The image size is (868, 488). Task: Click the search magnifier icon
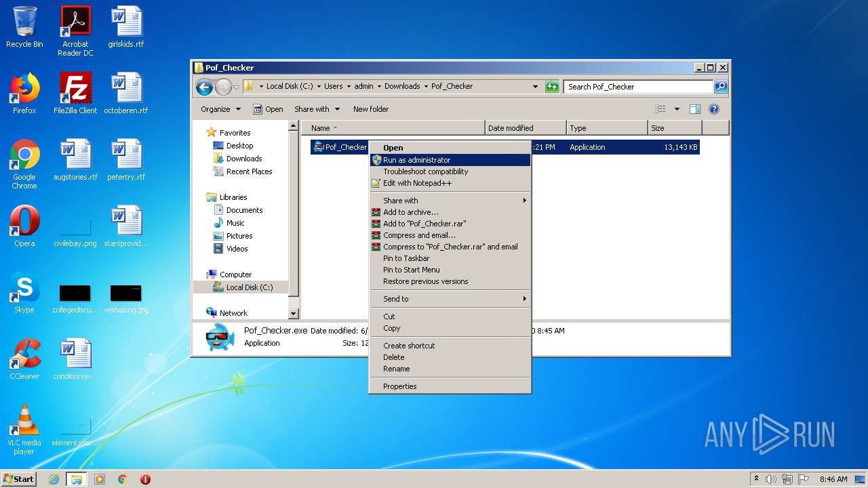[721, 87]
